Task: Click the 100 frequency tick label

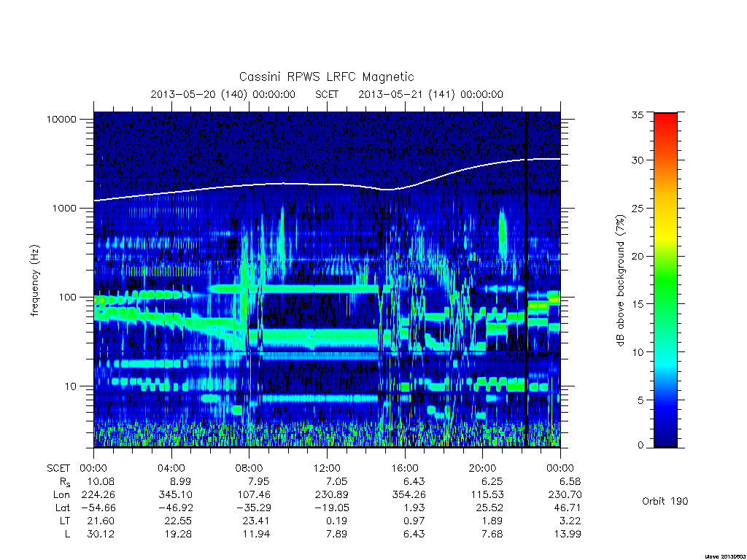Action: coord(67,297)
